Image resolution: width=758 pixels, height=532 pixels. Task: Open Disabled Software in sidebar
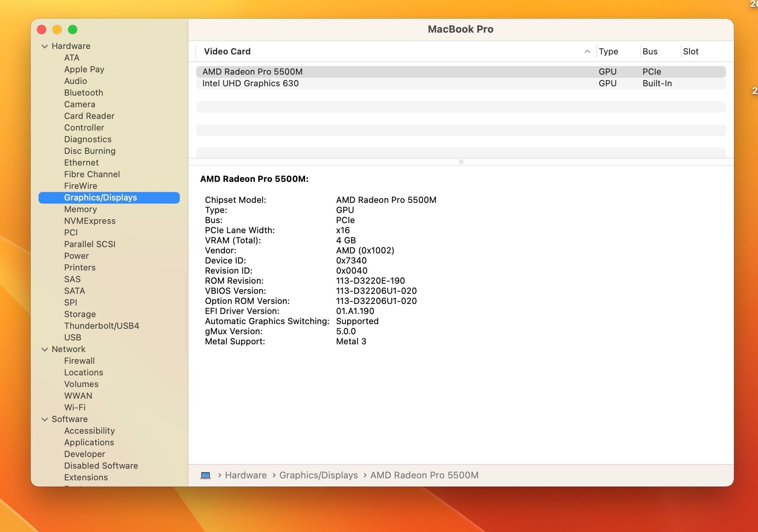pos(101,466)
